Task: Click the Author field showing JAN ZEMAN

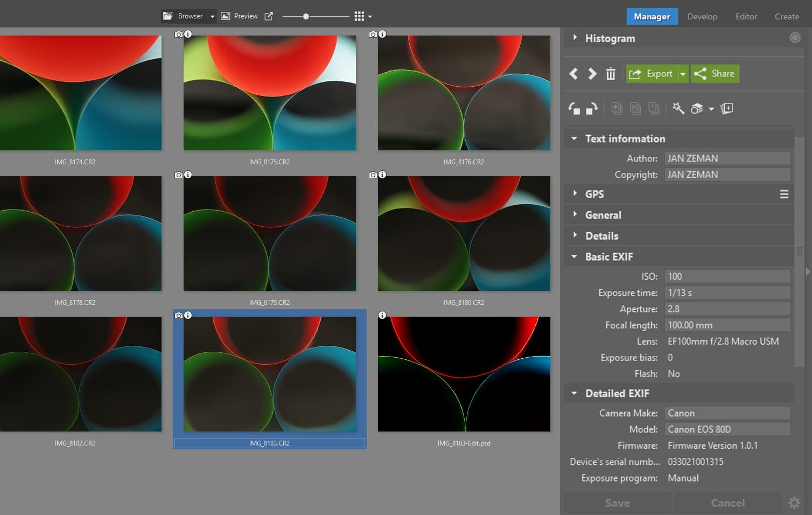Action: (x=727, y=158)
